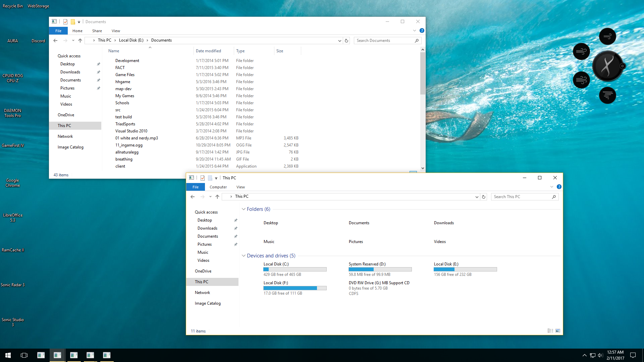Click inside the Search This PC field
Image resolution: width=644 pixels, height=362 pixels.
(x=522, y=197)
